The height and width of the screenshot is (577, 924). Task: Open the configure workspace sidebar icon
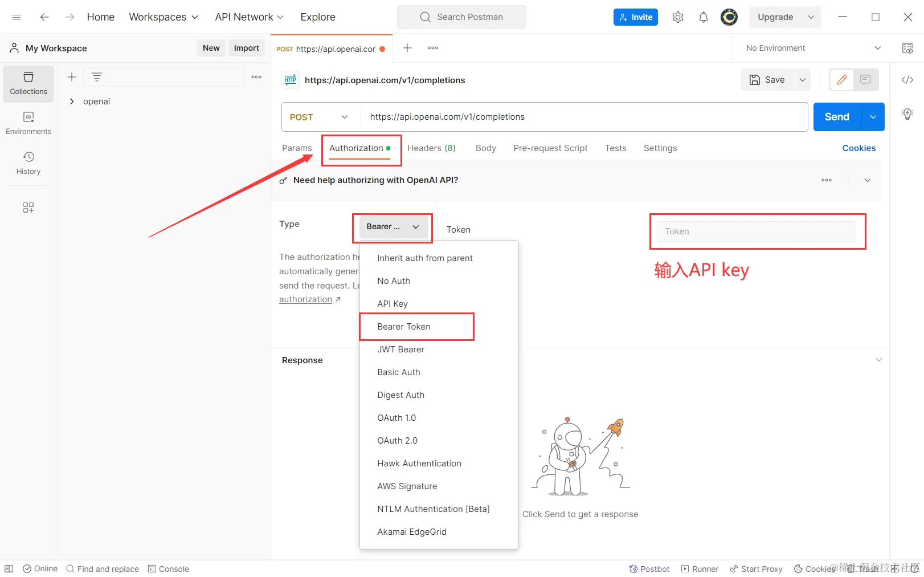coord(28,208)
